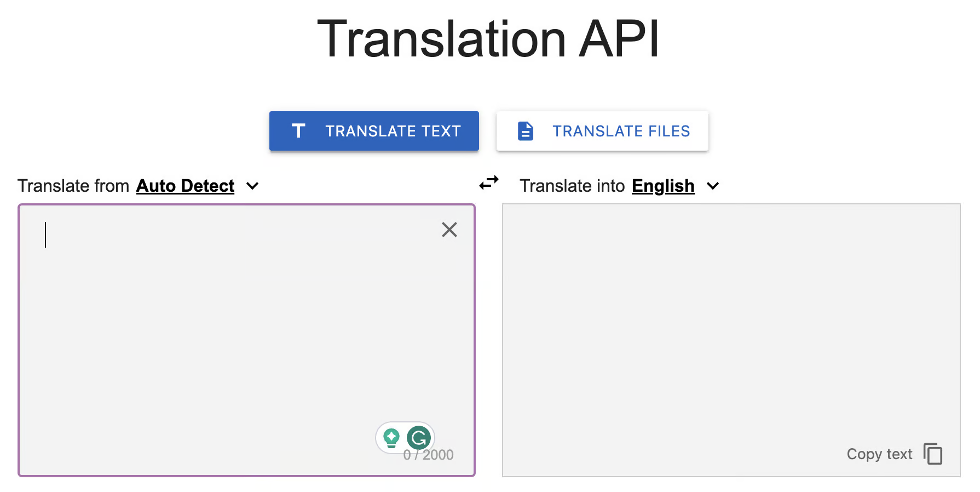Click the document icon on Translate Files
The height and width of the screenshot is (492, 980).
coord(525,131)
